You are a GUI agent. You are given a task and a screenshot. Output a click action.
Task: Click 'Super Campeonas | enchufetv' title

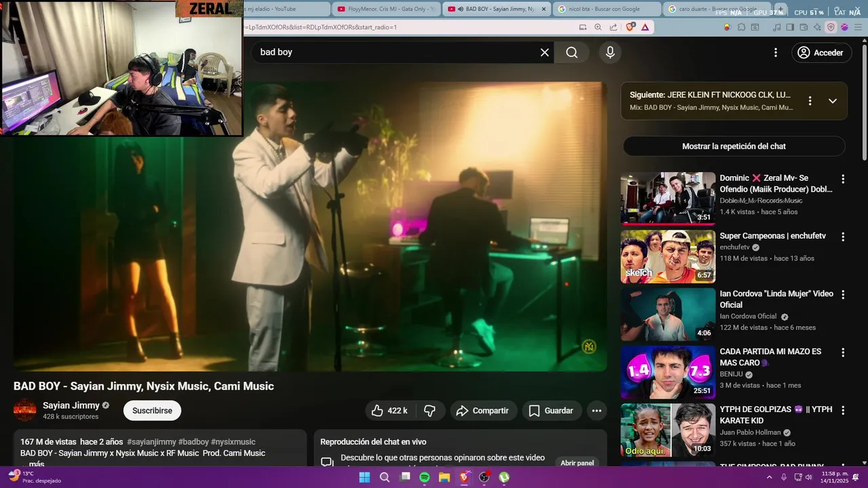tap(773, 236)
